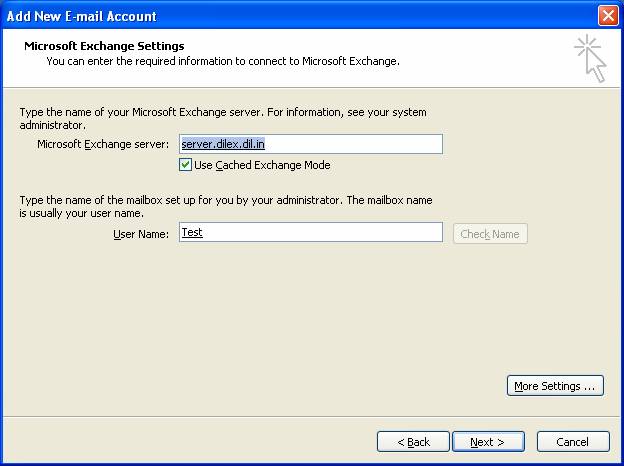The image size is (624, 466).
Task: Close the Add New E-mail Account dialog
Action: tap(607, 16)
